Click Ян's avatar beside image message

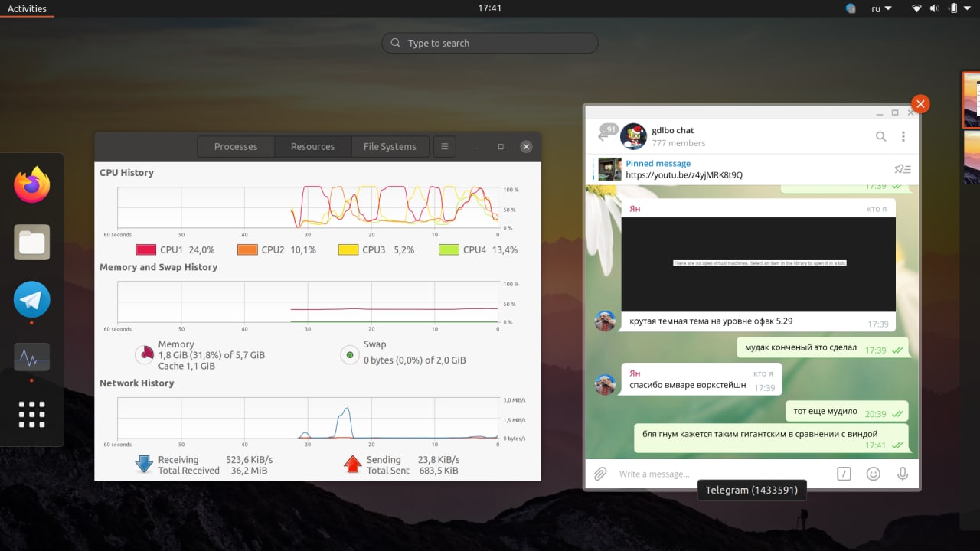click(x=605, y=321)
